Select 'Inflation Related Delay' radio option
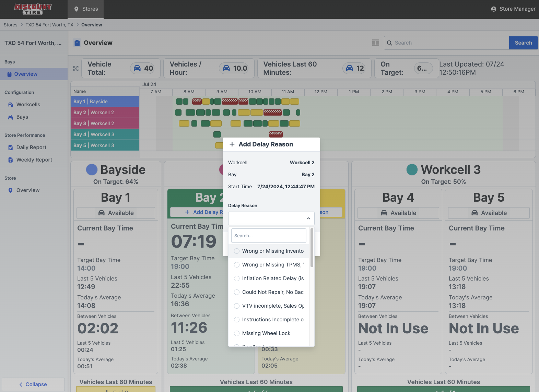 click(x=237, y=278)
